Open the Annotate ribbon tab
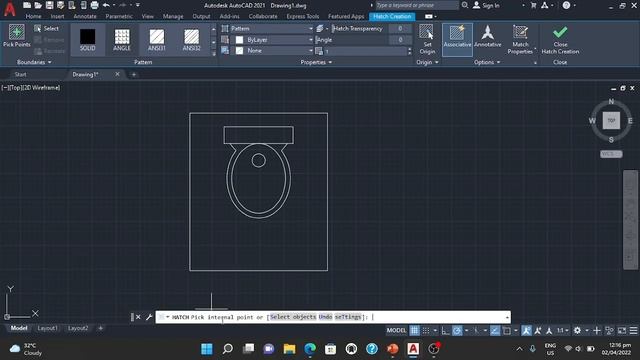Screen dimensions: 640x360 [85, 16]
